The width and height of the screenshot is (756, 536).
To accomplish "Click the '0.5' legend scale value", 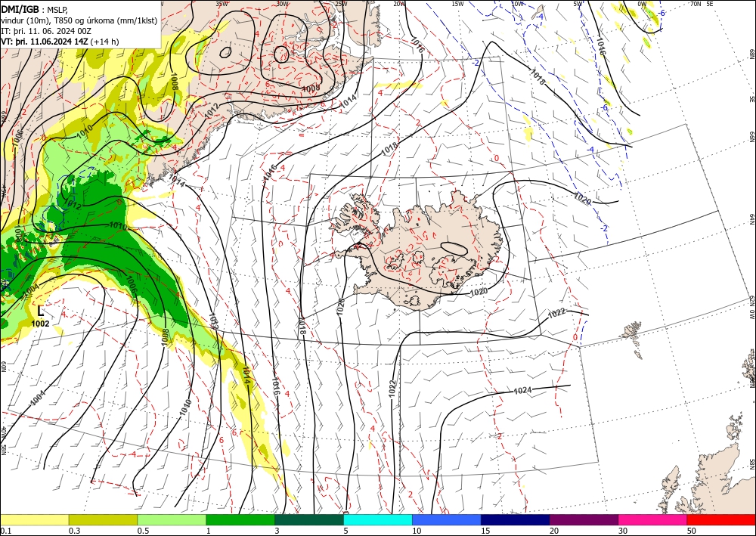I will click(143, 531).
